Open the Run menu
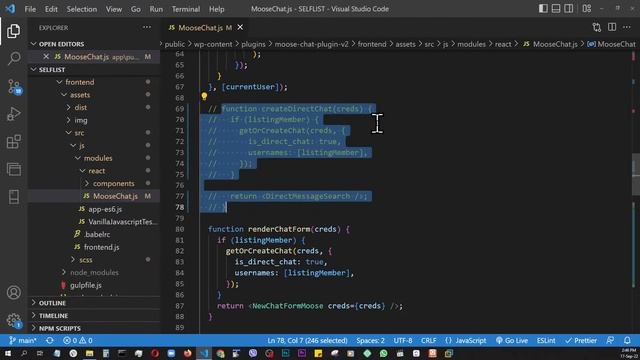The image size is (640, 360). (x=156, y=9)
